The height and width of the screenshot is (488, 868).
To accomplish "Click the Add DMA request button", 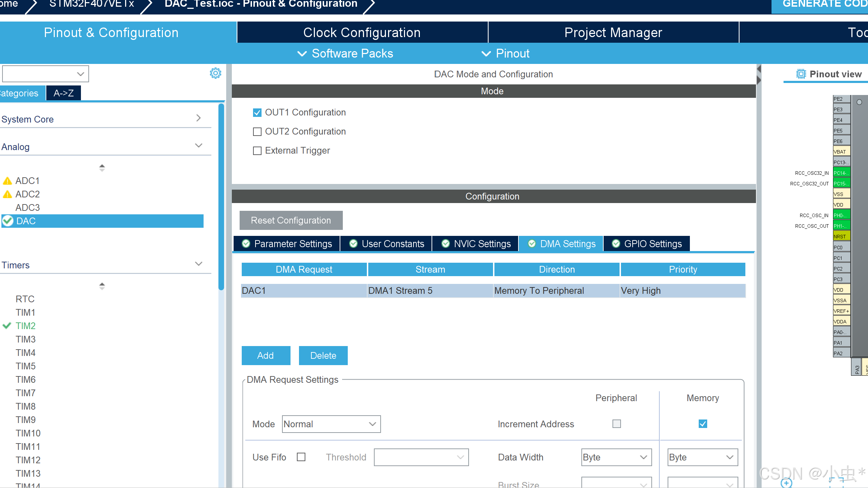I will (266, 356).
